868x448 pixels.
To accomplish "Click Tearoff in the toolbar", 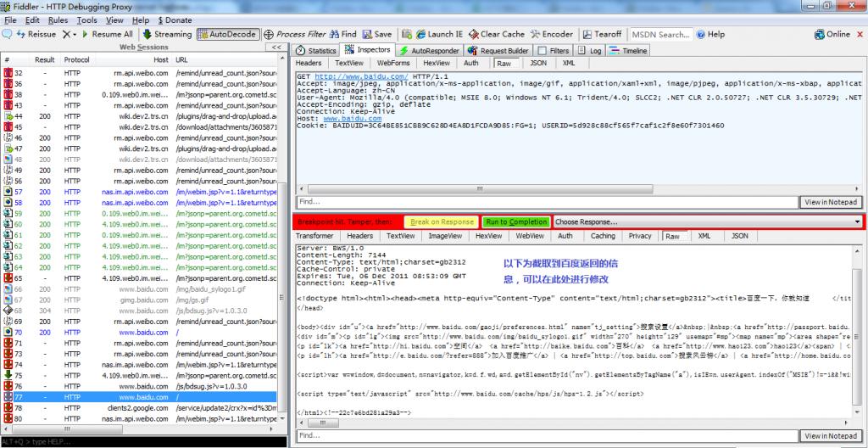I will pyautogui.click(x=602, y=35).
